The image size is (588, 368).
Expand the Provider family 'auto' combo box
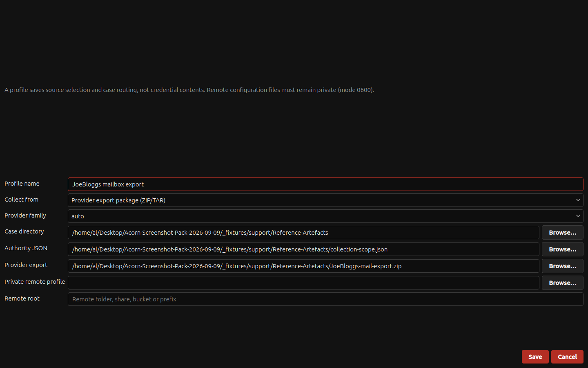coord(325,216)
